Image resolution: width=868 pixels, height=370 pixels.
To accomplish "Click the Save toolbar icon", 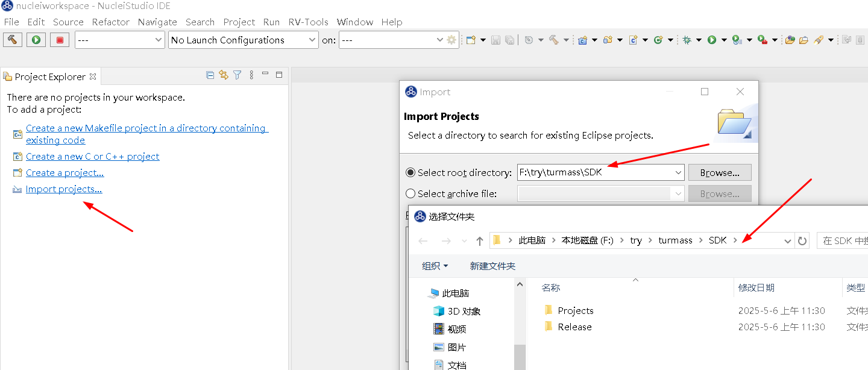I will tap(496, 40).
